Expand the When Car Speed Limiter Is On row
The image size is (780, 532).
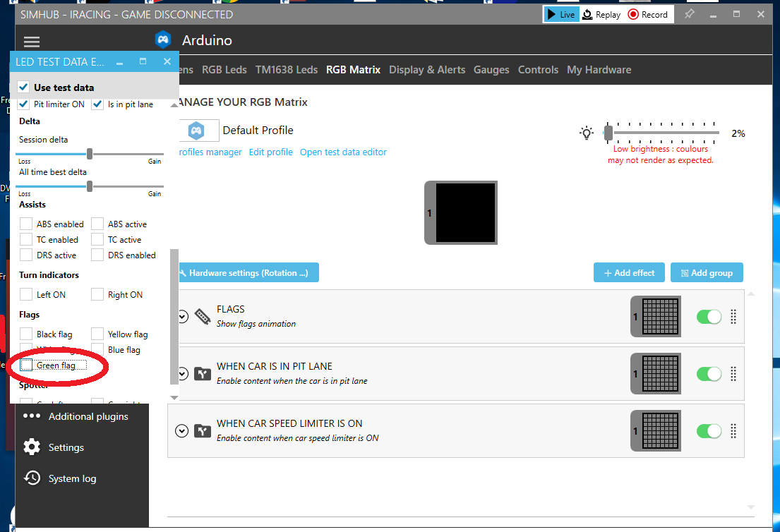(182, 430)
